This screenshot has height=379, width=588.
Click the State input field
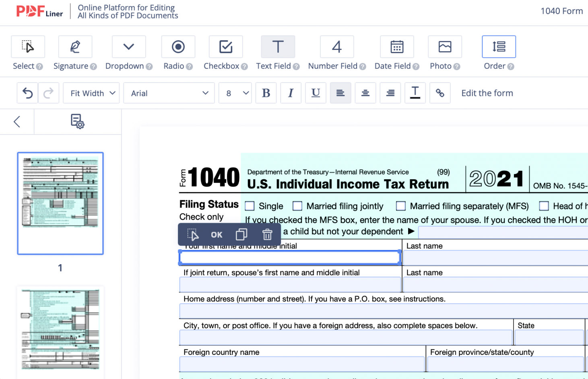click(549, 338)
